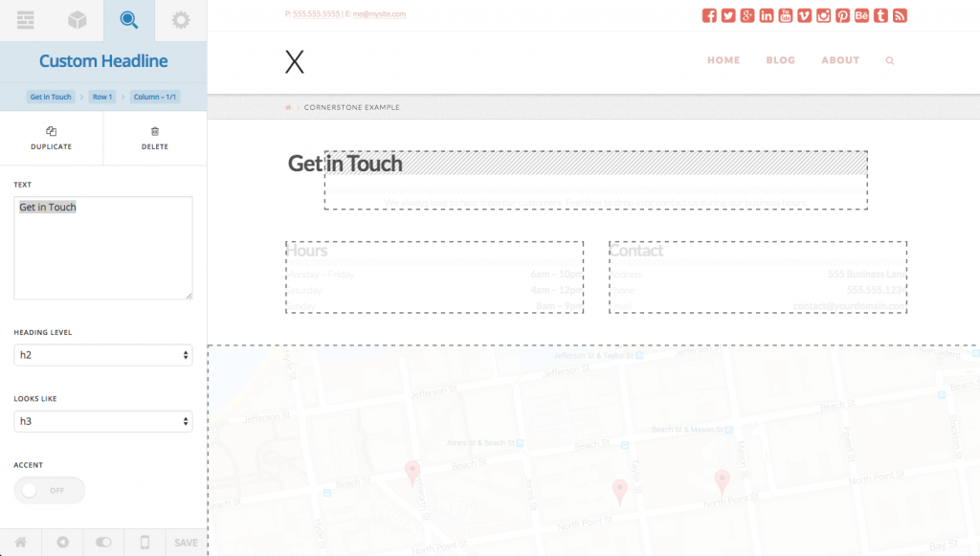Toggle skeleton mode in the bottom bar
The width and height of the screenshot is (980, 556).
(103, 542)
